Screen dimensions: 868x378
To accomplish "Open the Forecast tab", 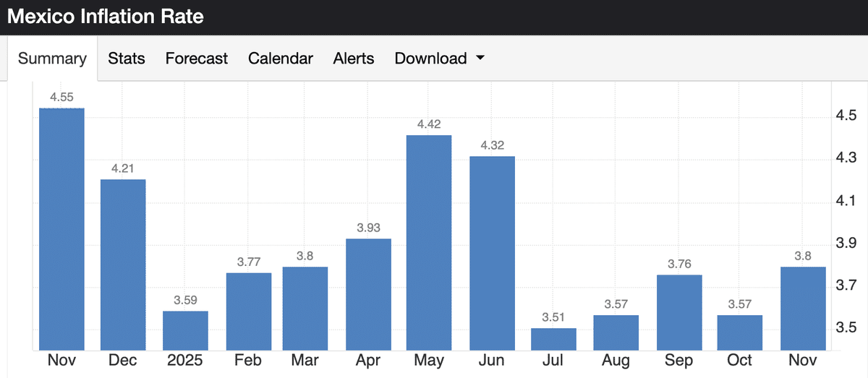I will (197, 59).
